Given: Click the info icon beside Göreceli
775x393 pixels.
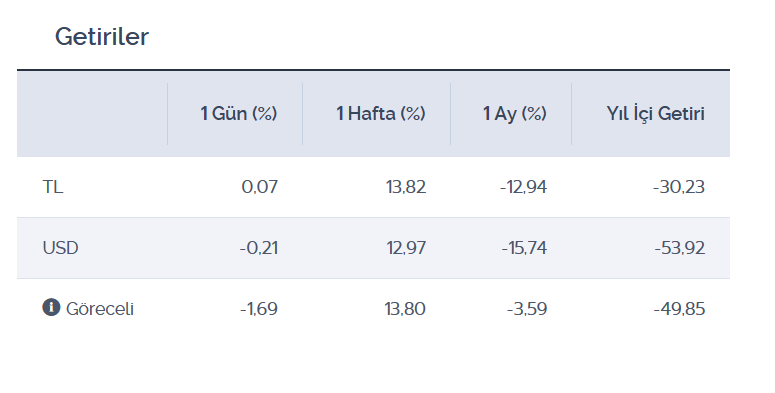Looking at the screenshot, I should point(51,307).
